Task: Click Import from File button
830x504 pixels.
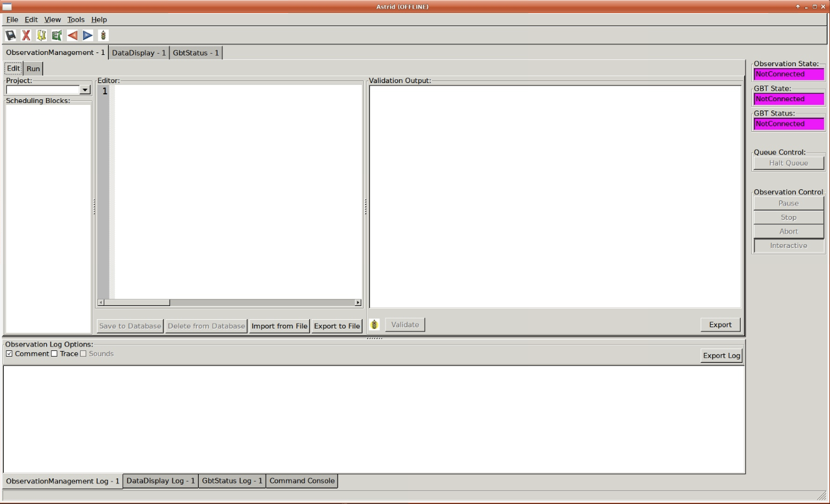Action: click(x=279, y=326)
